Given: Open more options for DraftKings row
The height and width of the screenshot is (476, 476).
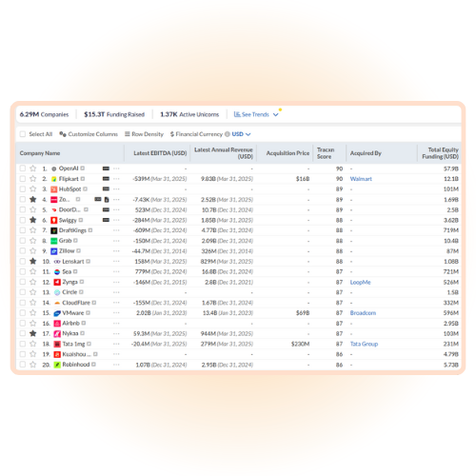Looking at the screenshot, I should [116, 230].
